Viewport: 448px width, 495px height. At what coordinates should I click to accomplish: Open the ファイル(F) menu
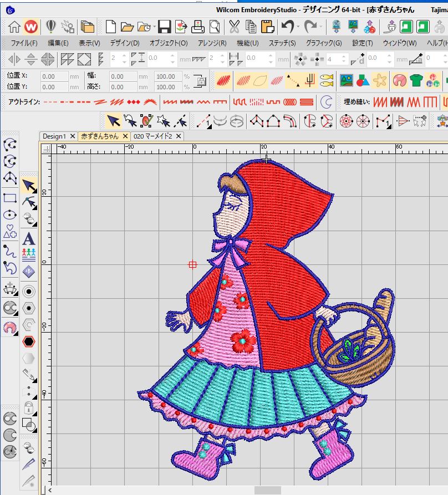click(24, 43)
